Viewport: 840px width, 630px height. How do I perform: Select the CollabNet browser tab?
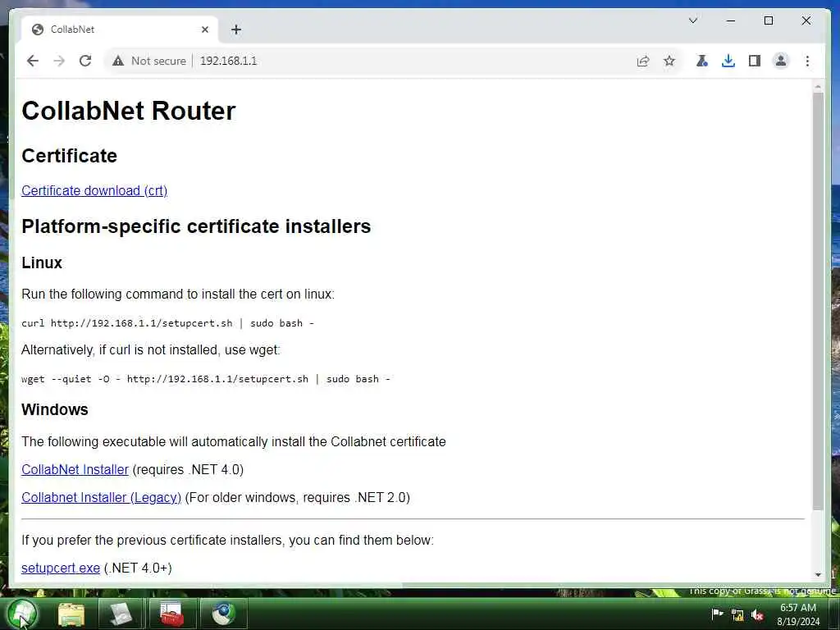[x=119, y=30]
